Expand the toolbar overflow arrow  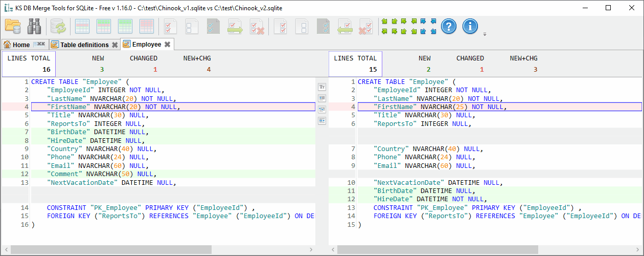(x=485, y=34)
